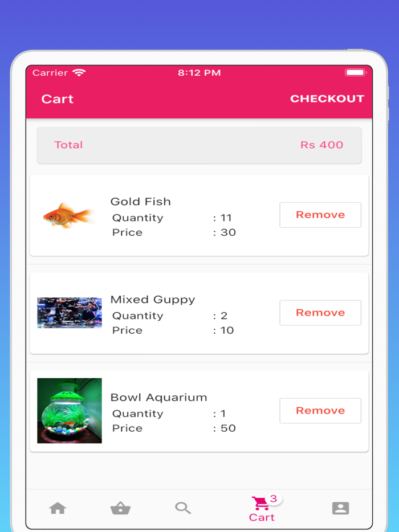
Task: Open the Gold Fish product image
Action: point(70,215)
